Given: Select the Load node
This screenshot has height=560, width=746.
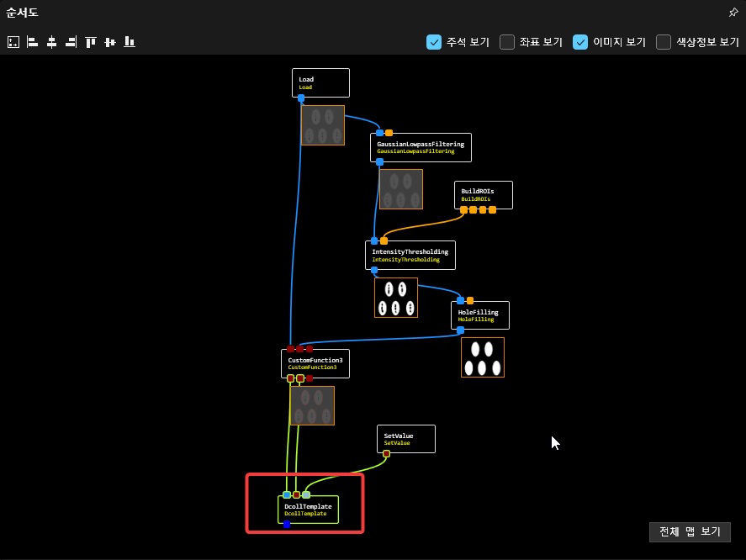Looking at the screenshot, I should click(x=320, y=82).
